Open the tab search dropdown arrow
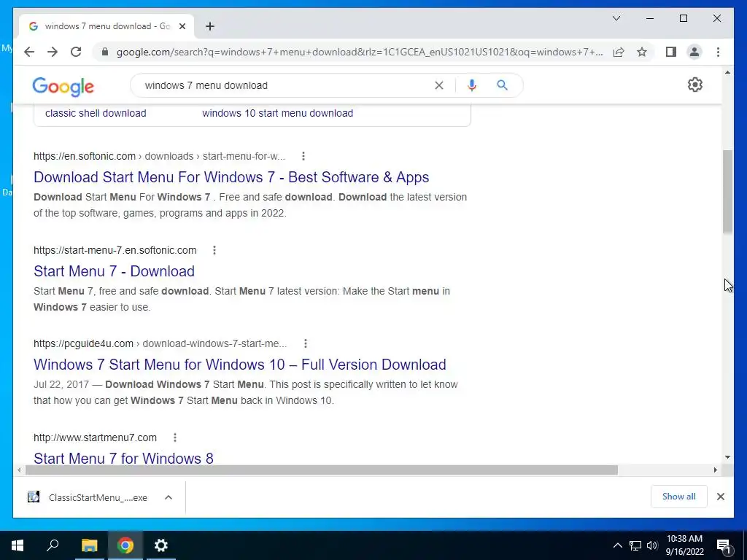This screenshot has height=560, width=747. [x=616, y=18]
